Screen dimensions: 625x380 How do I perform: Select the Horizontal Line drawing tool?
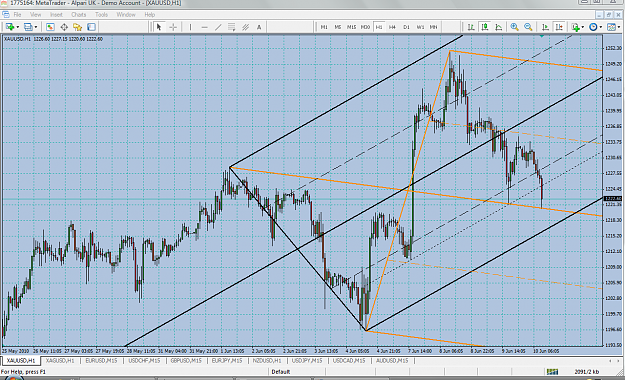(204, 27)
